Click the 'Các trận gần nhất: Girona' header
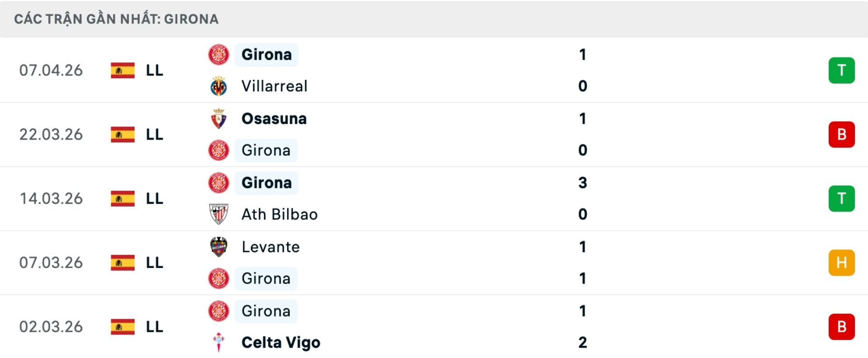Viewport: 868px width, 358px height. point(116,19)
